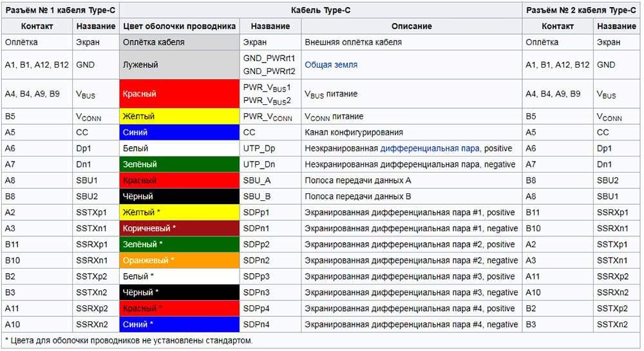Click "Разъём № 2 кабеля Type-C" header

[582, 10]
